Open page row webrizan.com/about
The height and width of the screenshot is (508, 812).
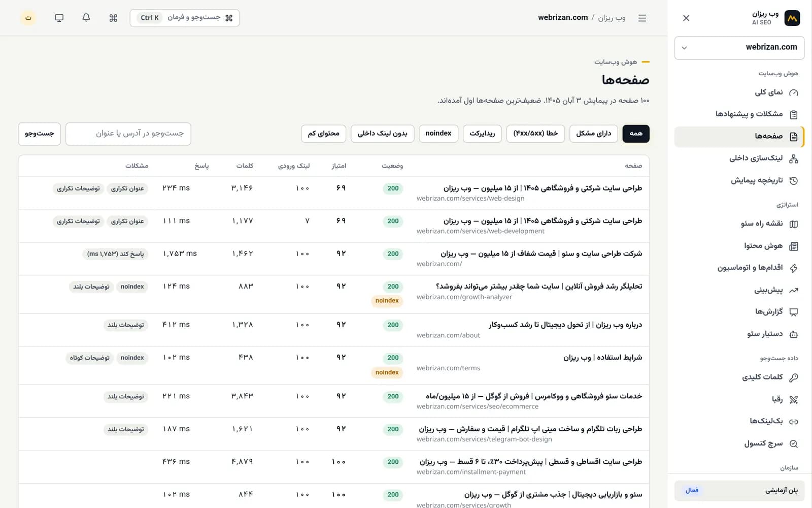pos(333,330)
